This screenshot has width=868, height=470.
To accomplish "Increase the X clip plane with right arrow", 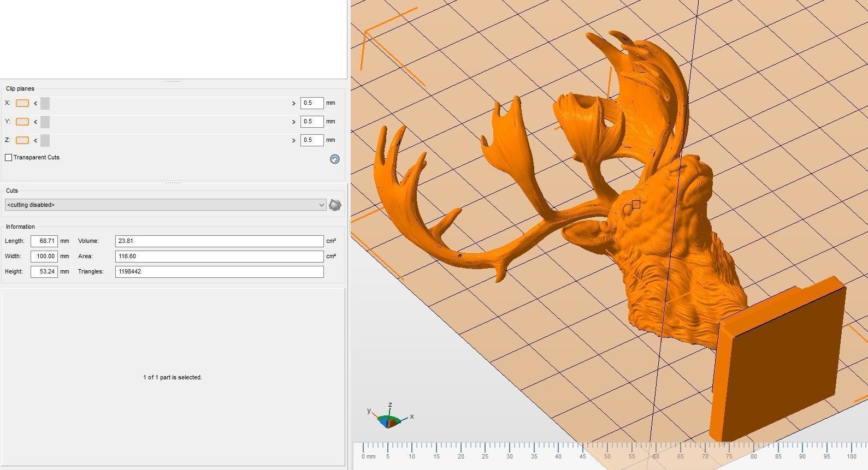I will coord(293,103).
